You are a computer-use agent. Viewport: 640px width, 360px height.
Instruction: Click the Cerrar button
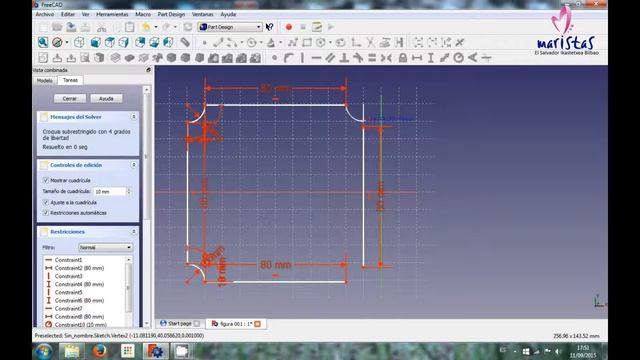(x=70, y=98)
